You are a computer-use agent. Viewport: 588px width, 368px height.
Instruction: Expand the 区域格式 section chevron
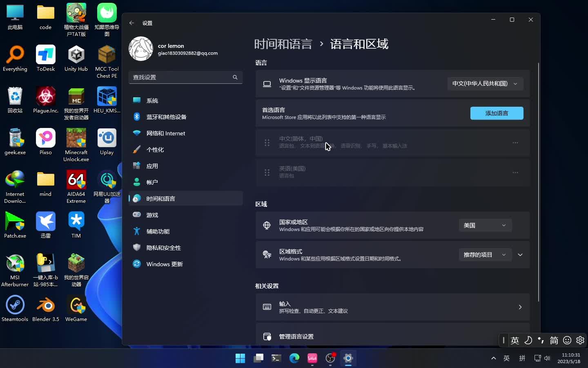tap(520, 255)
